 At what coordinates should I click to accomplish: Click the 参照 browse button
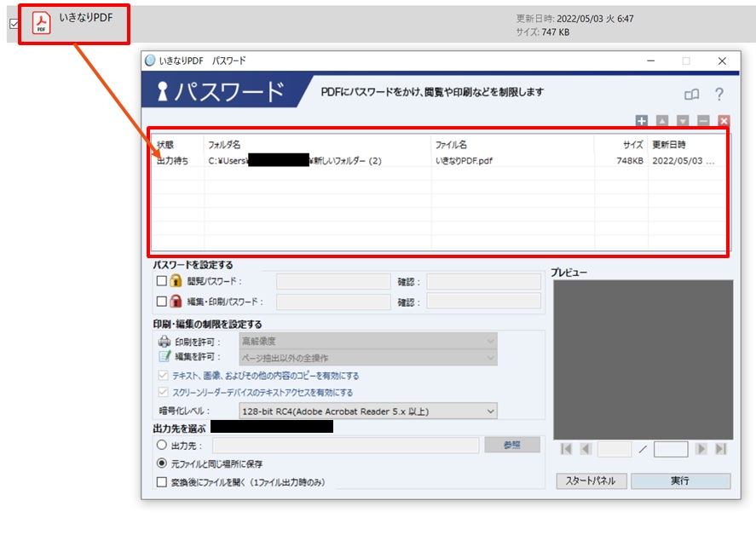(x=512, y=445)
